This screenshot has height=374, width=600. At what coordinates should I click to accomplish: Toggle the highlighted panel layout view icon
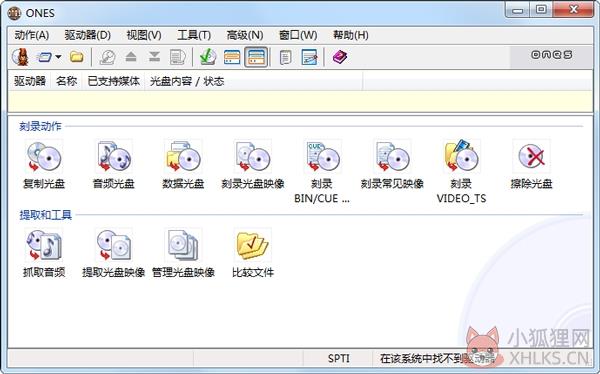[256, 57]
